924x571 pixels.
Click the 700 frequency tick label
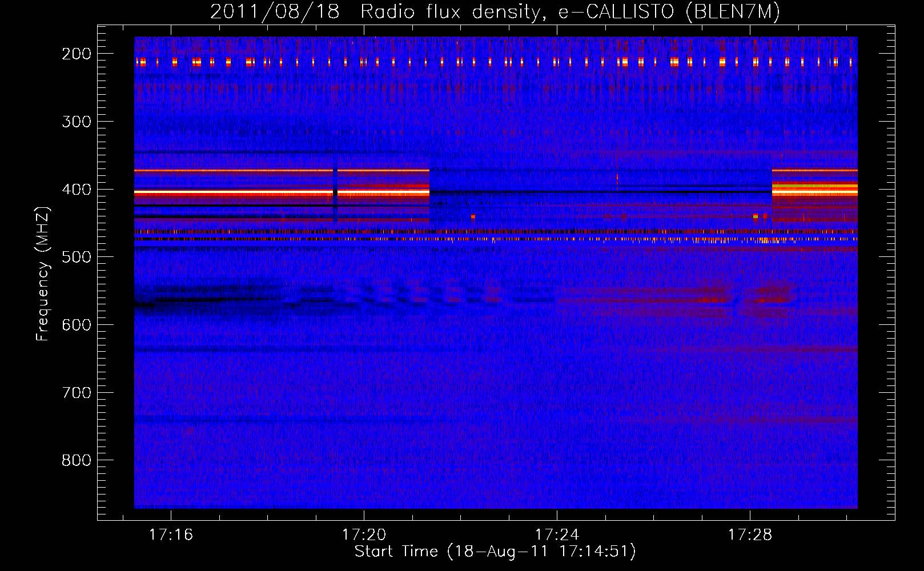(x=77, y=393)
